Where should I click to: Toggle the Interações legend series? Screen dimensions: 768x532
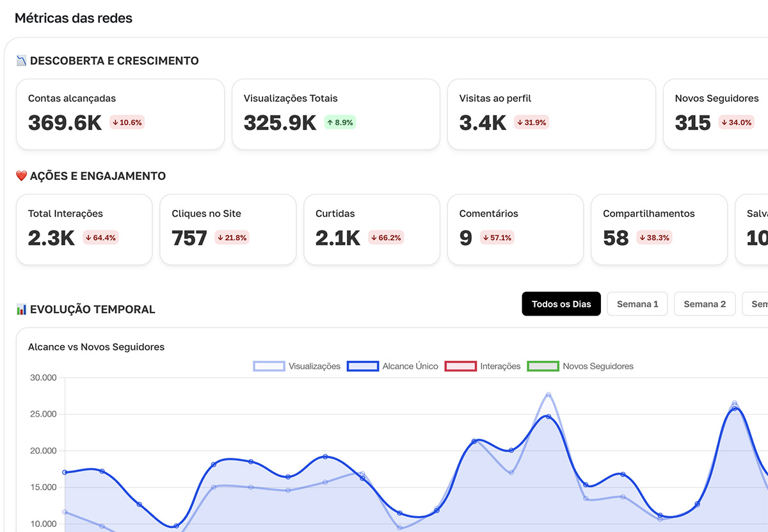tap(483, 366)
